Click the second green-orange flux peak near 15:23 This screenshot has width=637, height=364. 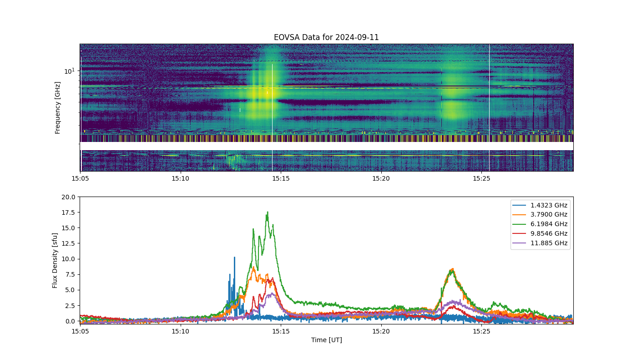pyautogui.click(x=452, y=270)
